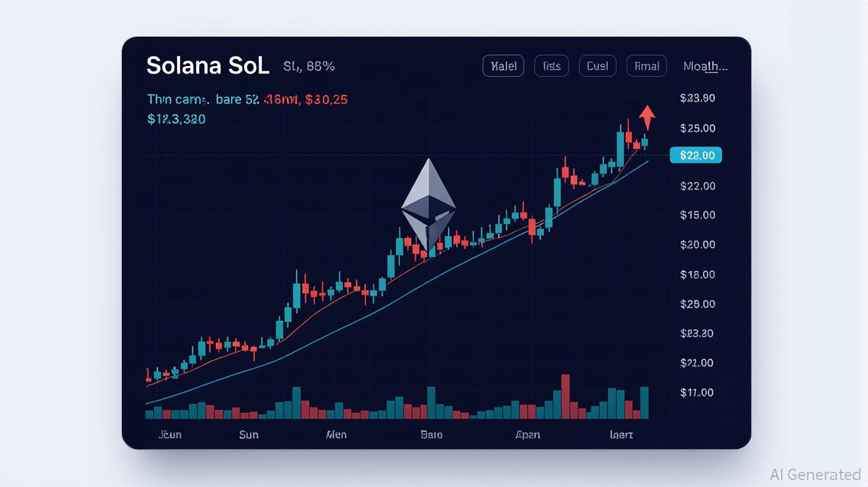Viewport: 868px width, 487px height.
Task: Click the $11.00 label on price axis
Action: 697,393
